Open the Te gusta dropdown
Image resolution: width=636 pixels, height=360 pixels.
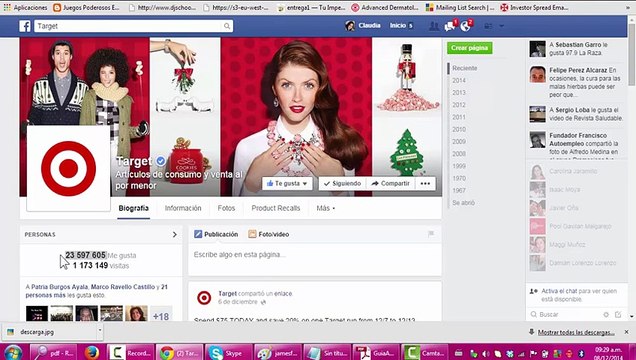tap(287, 183)
